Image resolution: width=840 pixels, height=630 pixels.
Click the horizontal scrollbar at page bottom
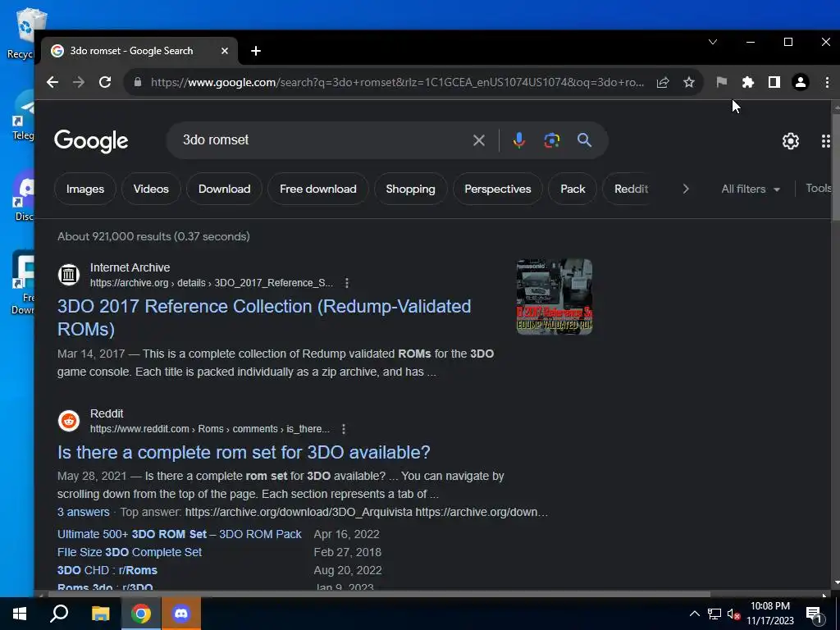tap(379, 594)
